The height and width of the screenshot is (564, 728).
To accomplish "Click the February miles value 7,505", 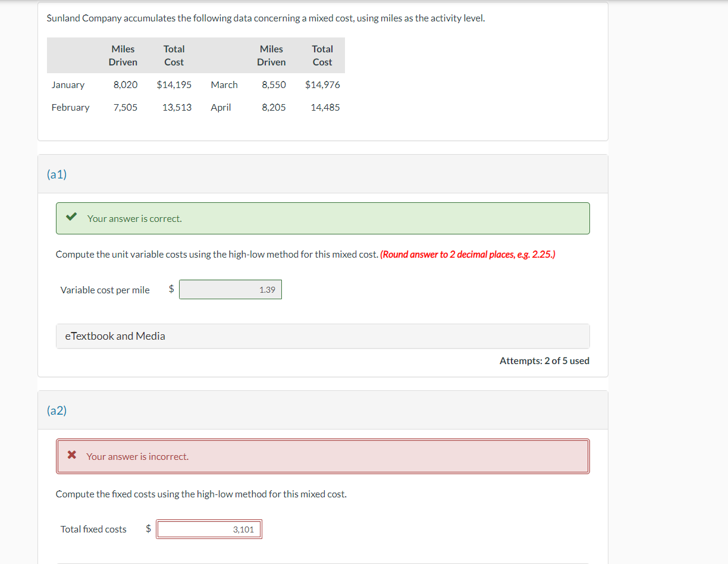I will (125, 107).
